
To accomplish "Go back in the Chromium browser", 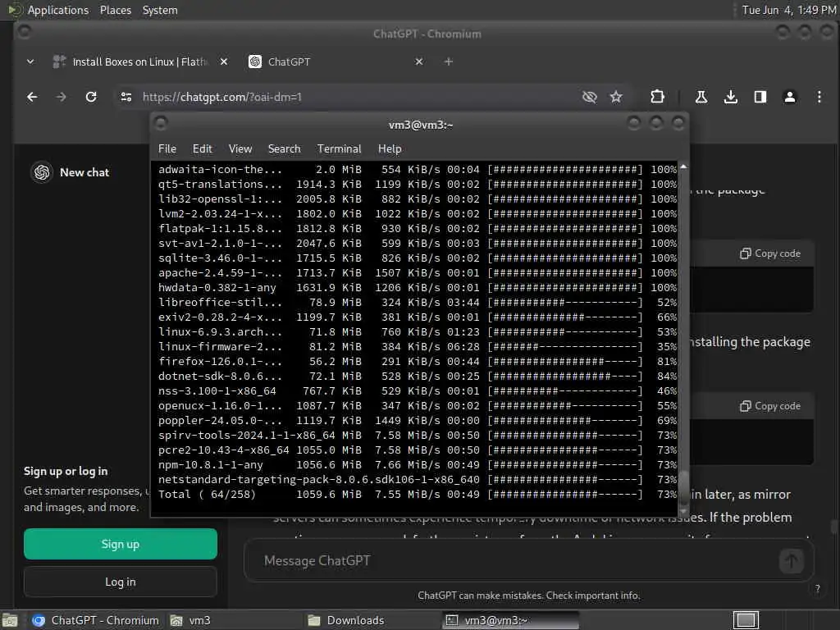I will click(32, 97).
